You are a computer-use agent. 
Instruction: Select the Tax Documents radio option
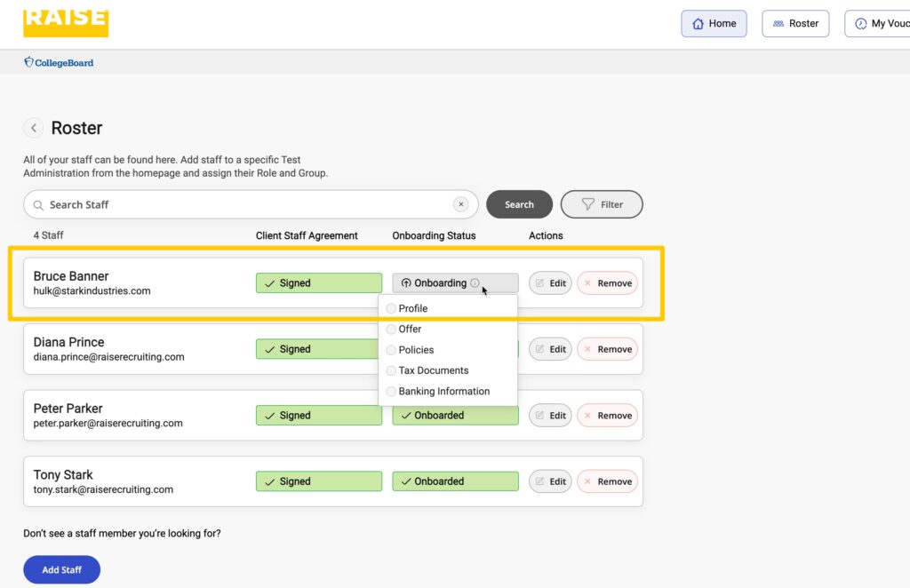point(391,370)
